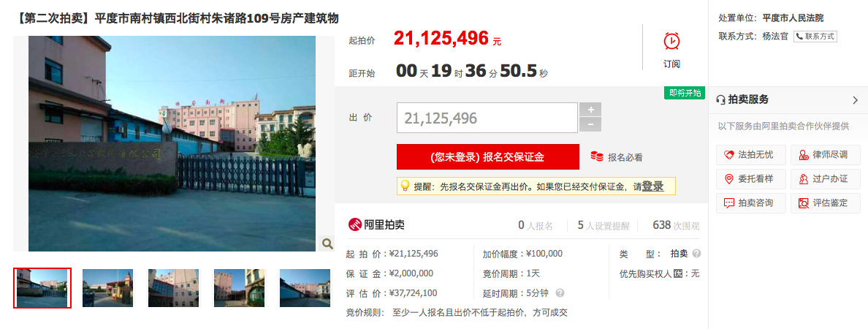Click the coin icon next to 报名必看

click(597, 156)
